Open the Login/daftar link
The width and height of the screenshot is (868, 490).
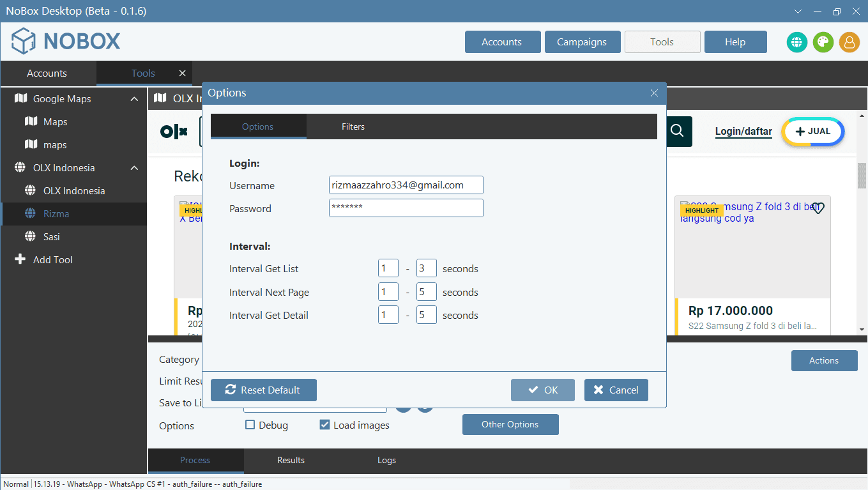[743, 130]
